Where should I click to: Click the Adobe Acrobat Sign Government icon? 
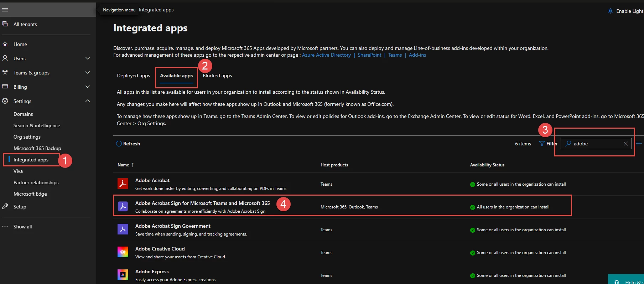(123, 229)
